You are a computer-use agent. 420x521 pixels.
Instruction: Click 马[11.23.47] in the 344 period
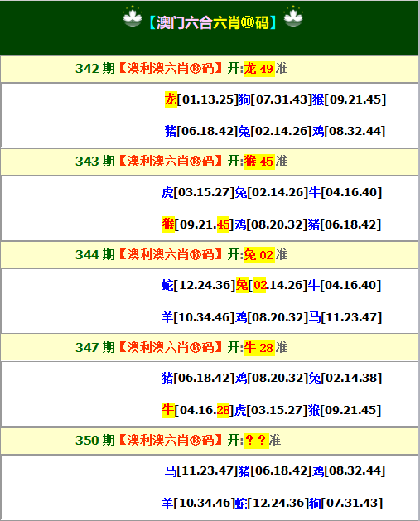pos(345,317)
